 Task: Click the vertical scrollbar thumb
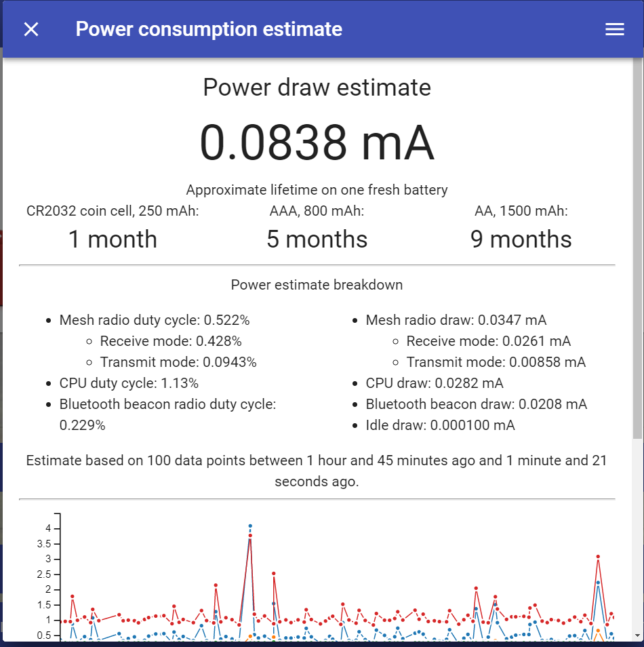(x=638, y=248)
